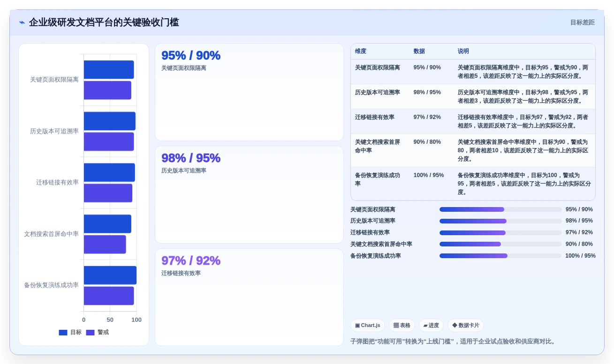Click the 目标差距 label in the header

pyautogui.click(x=583, y=22)
